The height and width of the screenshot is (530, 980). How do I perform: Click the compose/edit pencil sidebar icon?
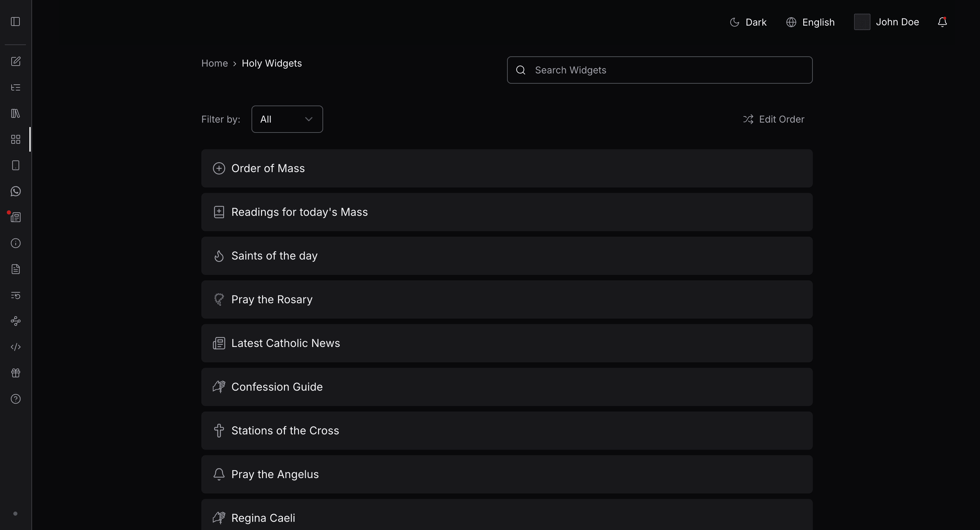(x=16, y=61)
